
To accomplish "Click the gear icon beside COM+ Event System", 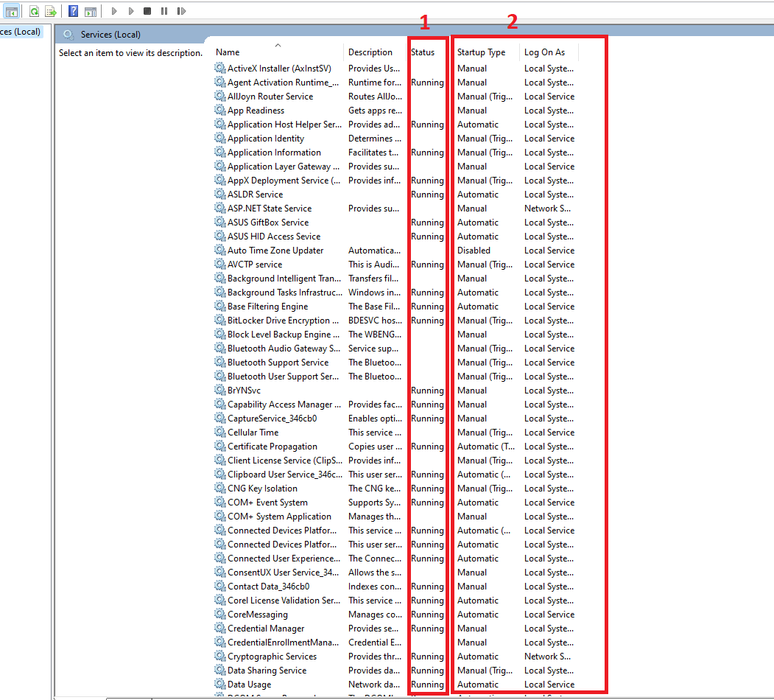I will point(219,502).
